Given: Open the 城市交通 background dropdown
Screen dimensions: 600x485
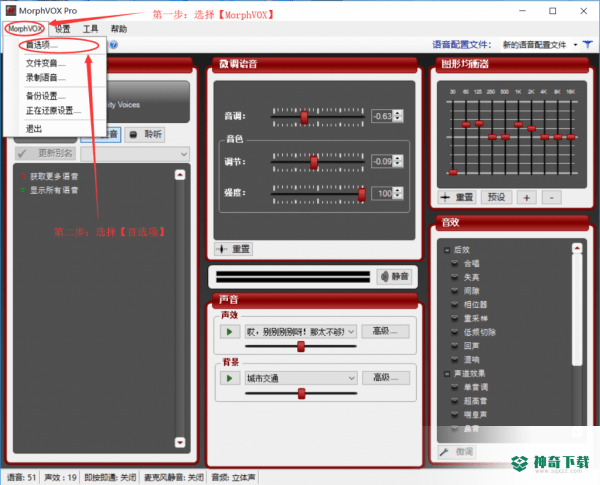Looking at the screenshot, I should click(x=301, y=378).
